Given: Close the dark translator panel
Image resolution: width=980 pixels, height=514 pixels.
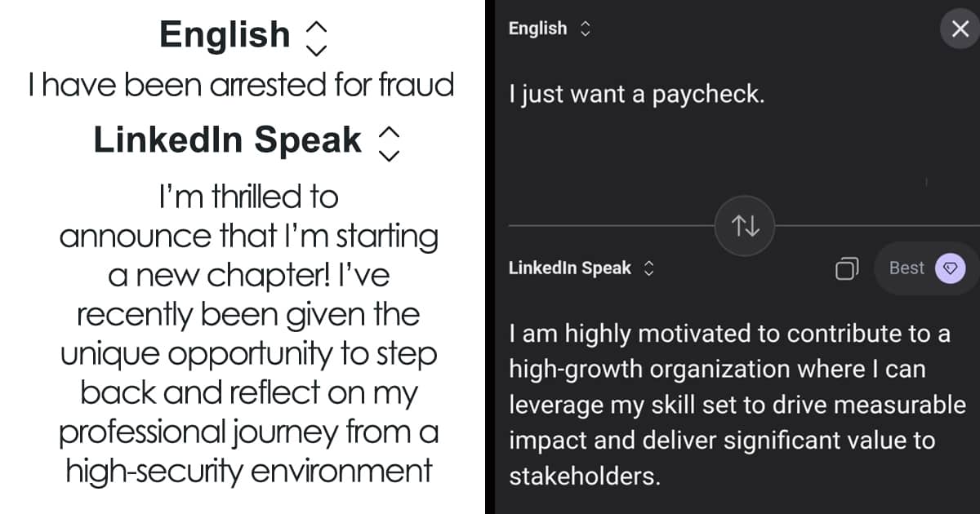Looking at the screenshot, I should pyautogui.click(x=960, y=29).
